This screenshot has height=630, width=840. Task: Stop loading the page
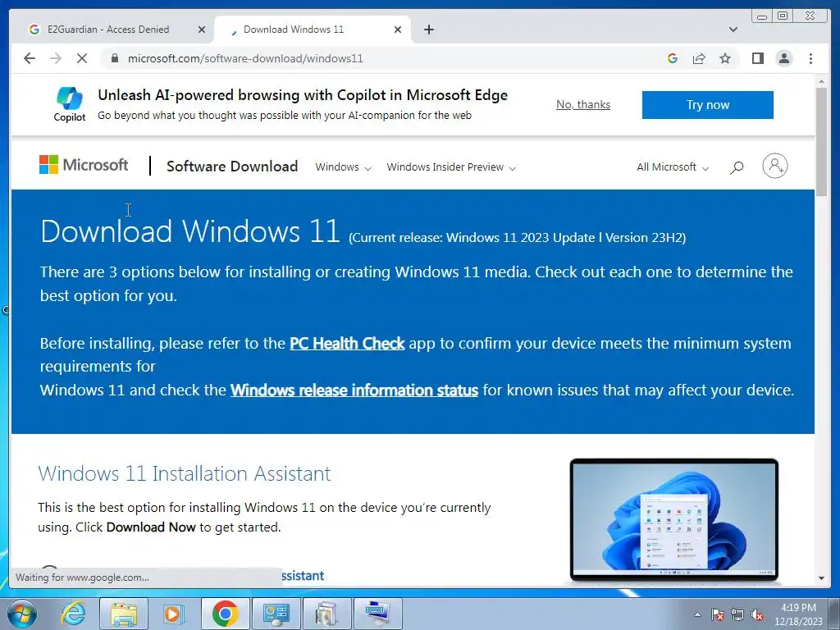click(82, 58)
